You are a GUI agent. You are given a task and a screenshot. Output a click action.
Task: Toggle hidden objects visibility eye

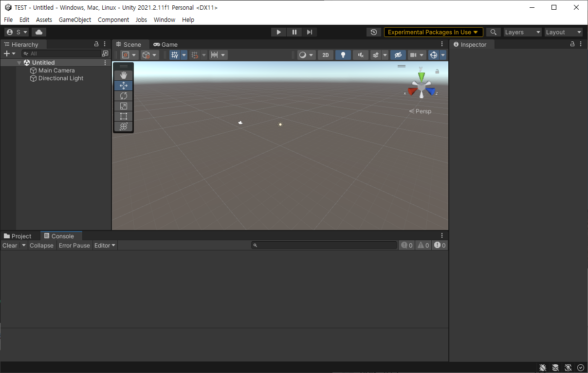[398, 55]
